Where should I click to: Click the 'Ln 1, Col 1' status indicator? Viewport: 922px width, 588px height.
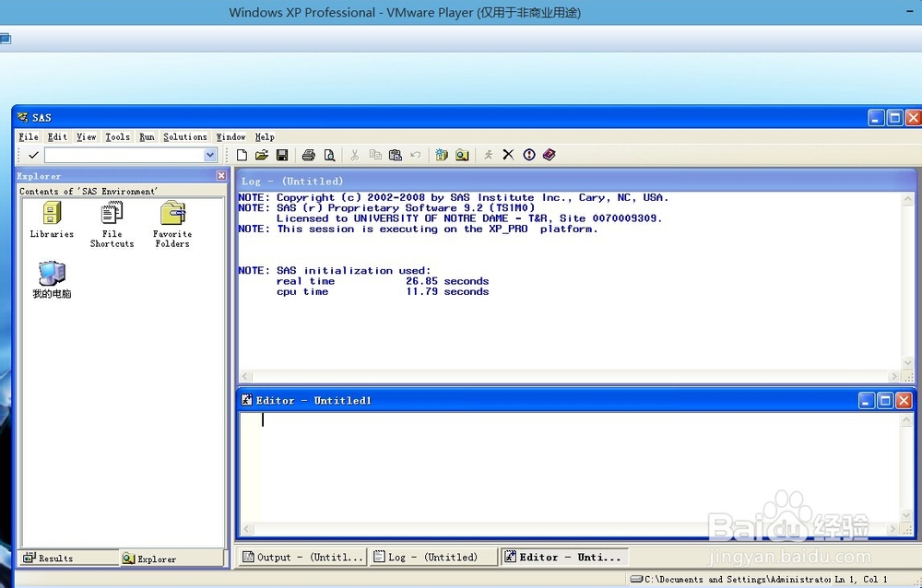[861, 579]
